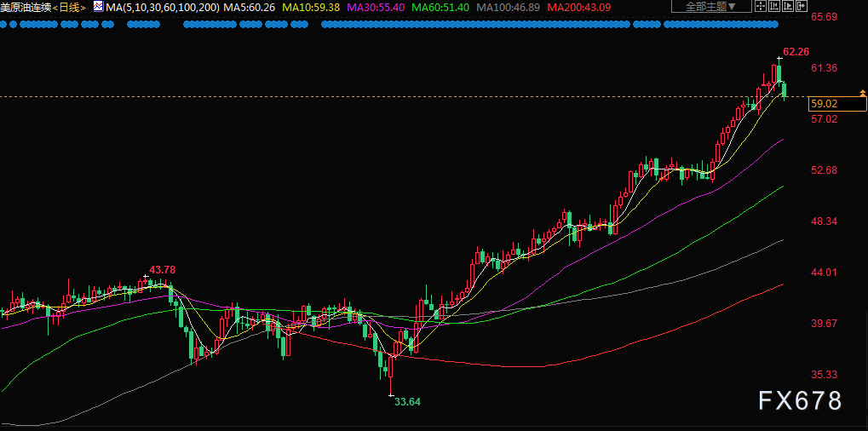Image resolution: width=868 pixels, height=431 pixels.
Task: Click the crosshair grid icon in top toolbar
Action: pos(761,7)
